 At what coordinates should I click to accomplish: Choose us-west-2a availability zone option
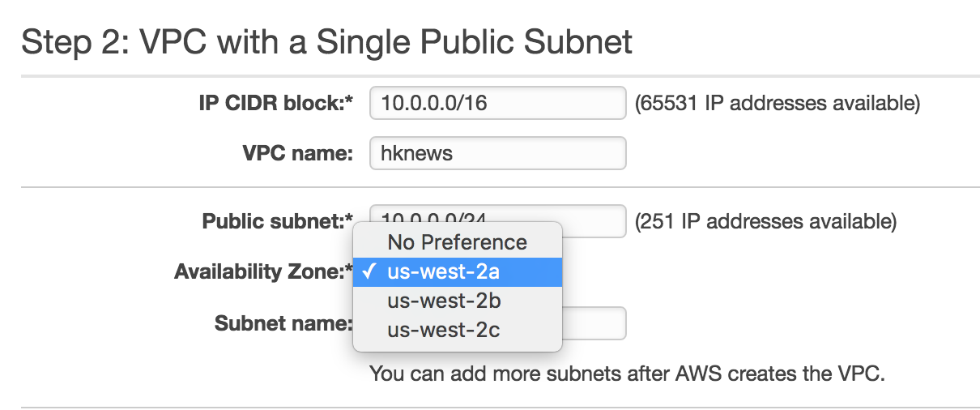pos(458,271)
